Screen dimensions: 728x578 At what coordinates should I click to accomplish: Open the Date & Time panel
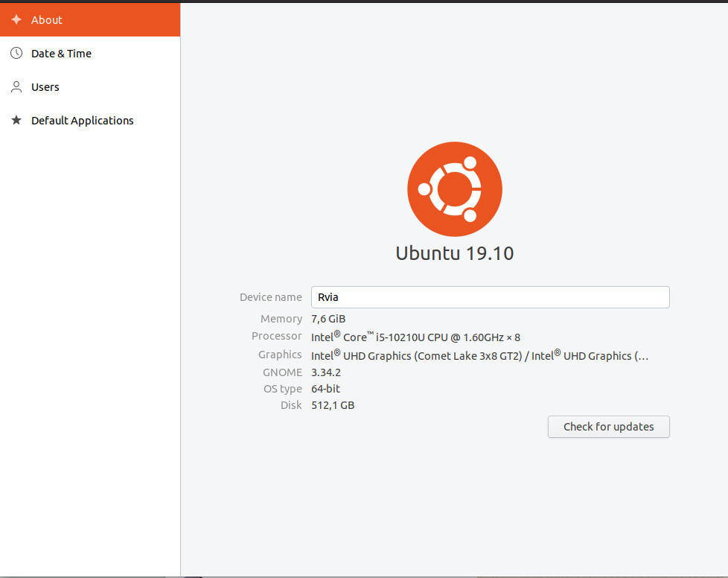90,53
